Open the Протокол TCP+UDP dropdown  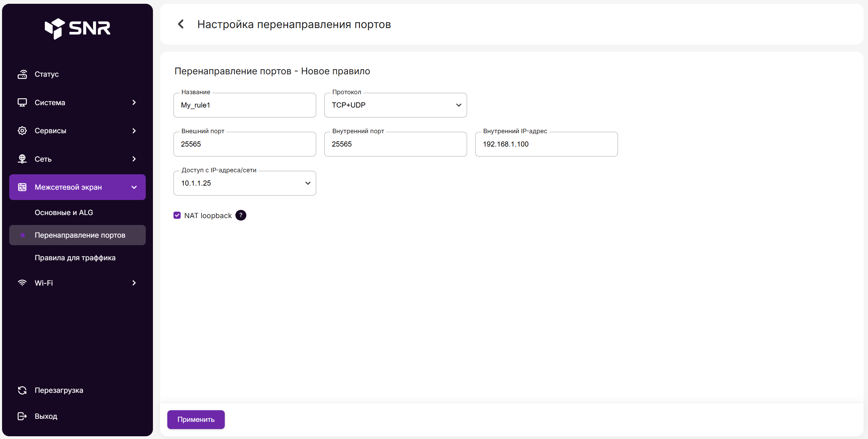pyautogui.click(x=395, y=105)
